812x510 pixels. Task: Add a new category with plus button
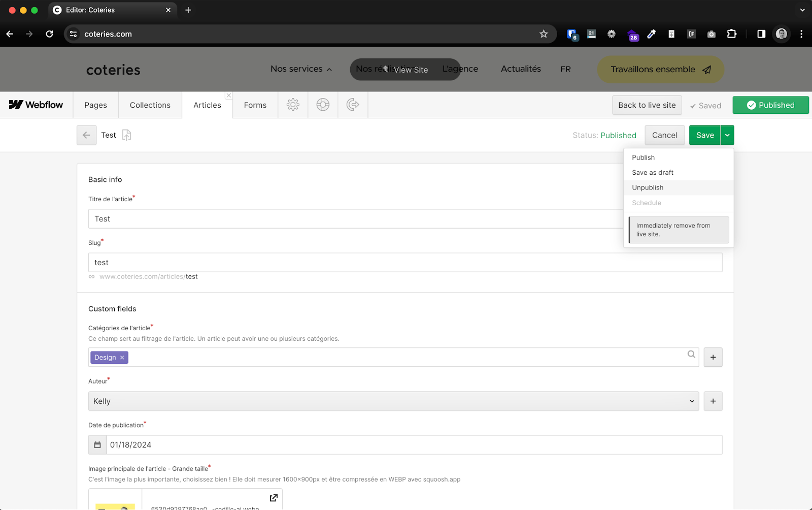click(x=713, y=357)
